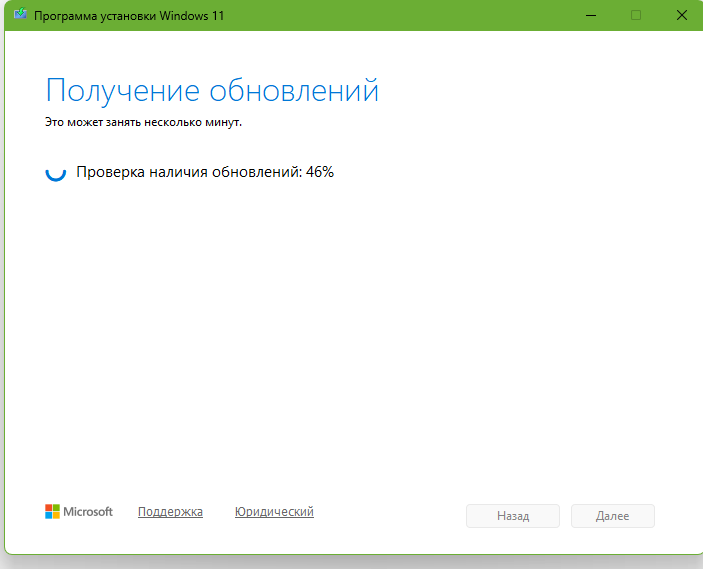Click the heading Получение обновлений

(x=212, y=91)
